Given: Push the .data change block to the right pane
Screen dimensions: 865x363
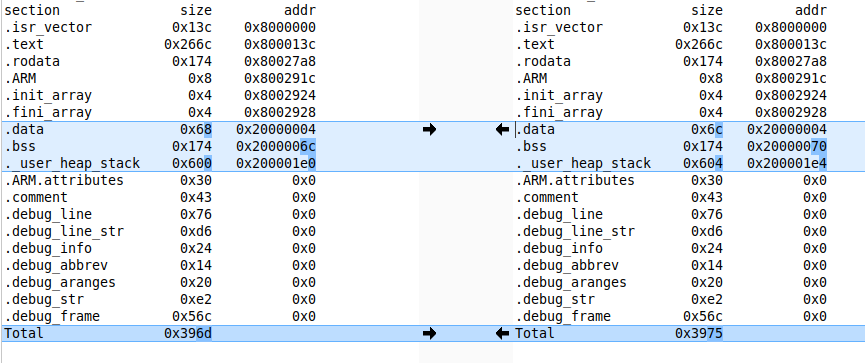Looking at the screenshot, I should pyautogui.click(x=429, y=130).
